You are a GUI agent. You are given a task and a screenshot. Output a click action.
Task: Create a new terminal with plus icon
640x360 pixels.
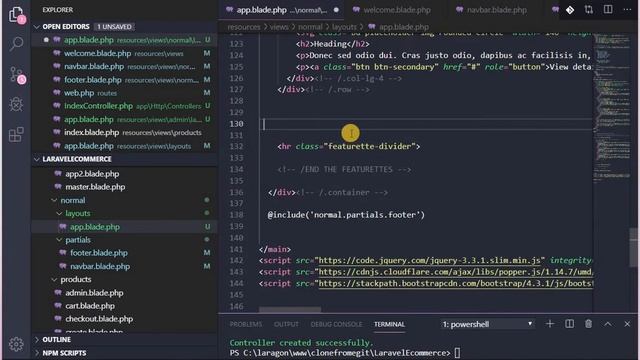click(550, 324)
